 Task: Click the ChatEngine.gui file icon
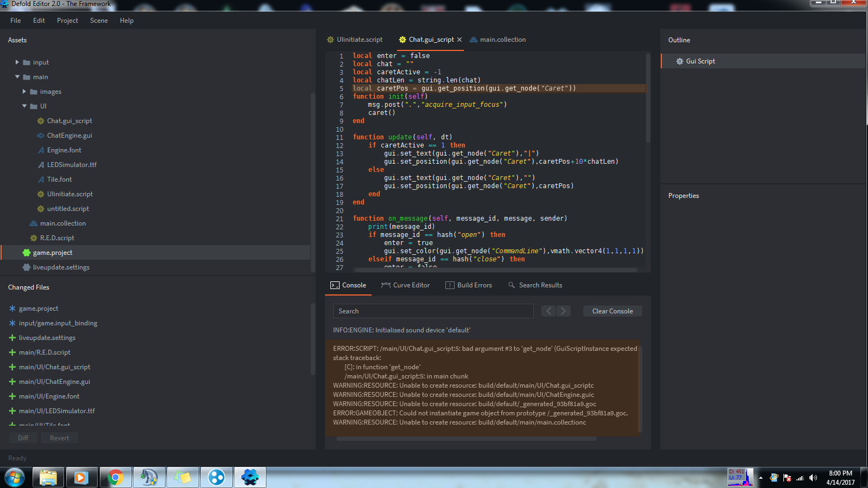pyautogui.click(x=40, y=136)
